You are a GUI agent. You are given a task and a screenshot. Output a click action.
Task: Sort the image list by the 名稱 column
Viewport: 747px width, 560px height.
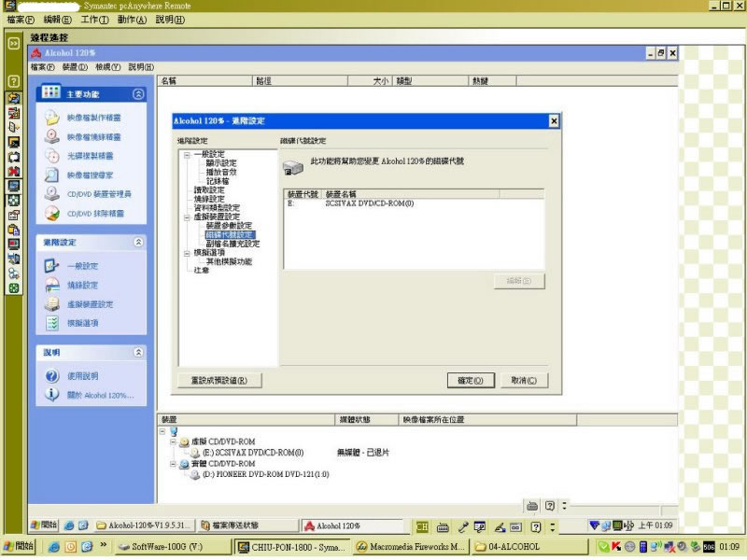pyautogui.click(x=204, y=81)
